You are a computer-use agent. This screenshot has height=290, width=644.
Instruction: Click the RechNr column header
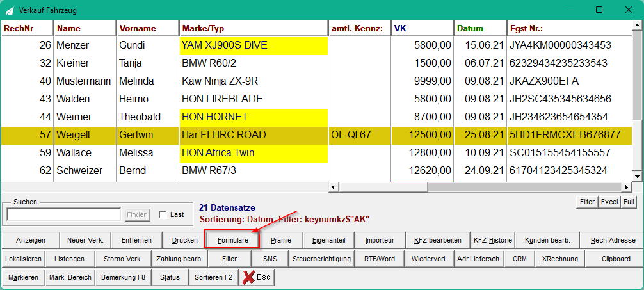[x=27, y=28]
